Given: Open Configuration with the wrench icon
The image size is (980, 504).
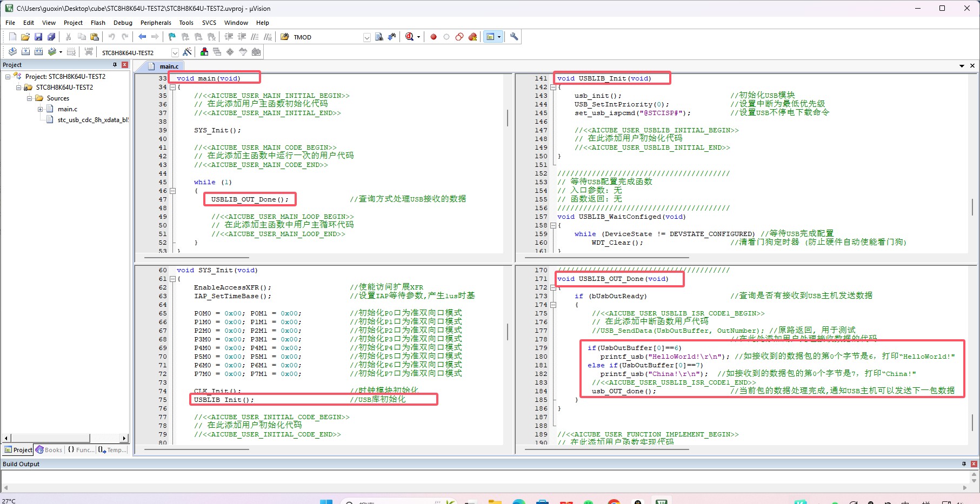Looking at the screenshot, I should pos(514,37).
